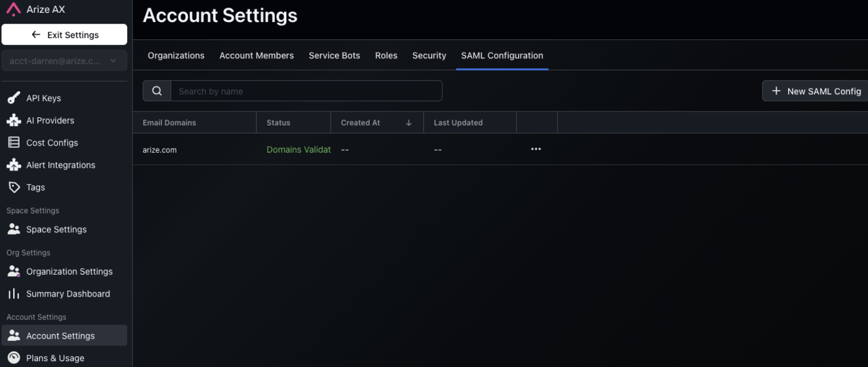Switch to the Organizations tab
This screenshot has width=868, height=367.
click(x=176, y=55)
